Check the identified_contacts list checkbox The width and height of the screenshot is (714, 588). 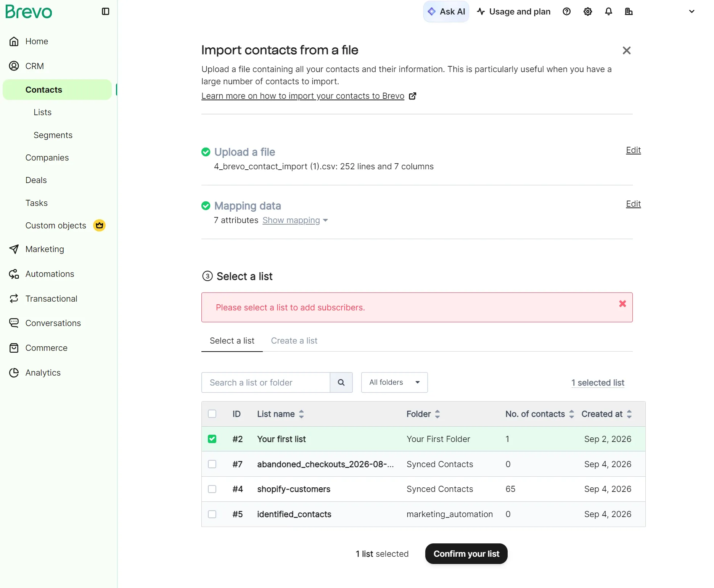[x=212, y=514]
